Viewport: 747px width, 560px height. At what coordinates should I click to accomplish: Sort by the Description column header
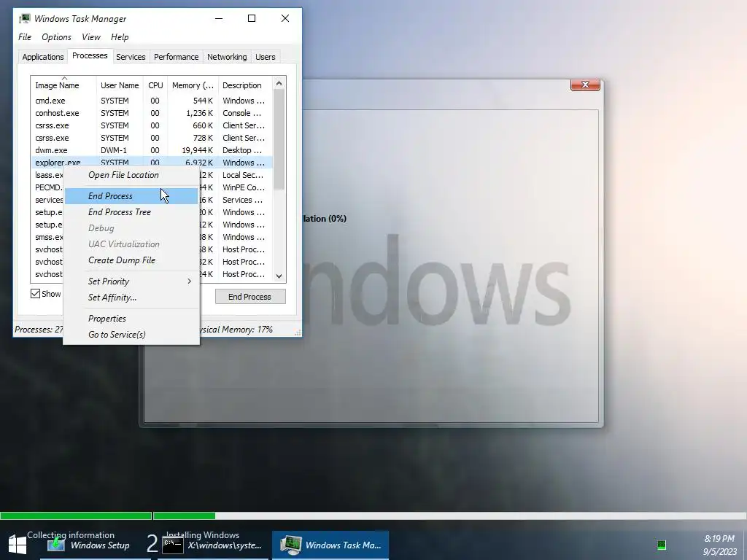(x=245, y=85)
